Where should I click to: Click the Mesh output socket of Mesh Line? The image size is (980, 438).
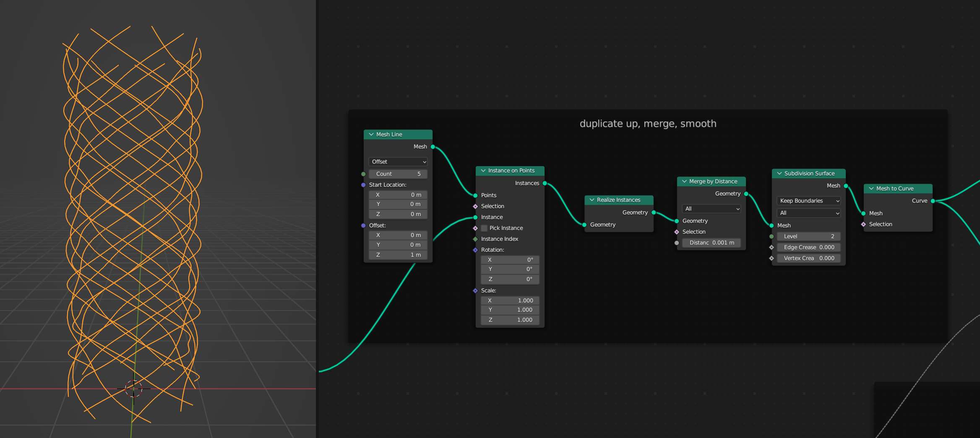pyautogui.click(x=433, y=147)
